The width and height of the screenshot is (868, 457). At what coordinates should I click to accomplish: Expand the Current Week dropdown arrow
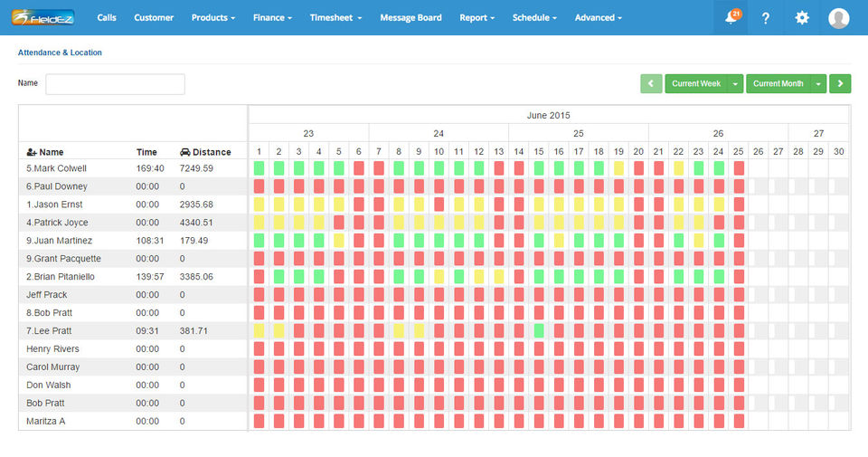735,83
